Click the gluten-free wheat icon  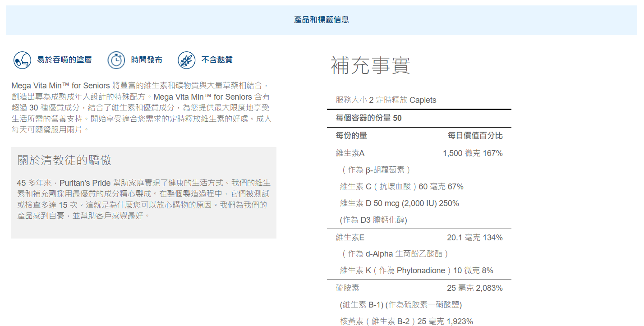tap(186, 60)
